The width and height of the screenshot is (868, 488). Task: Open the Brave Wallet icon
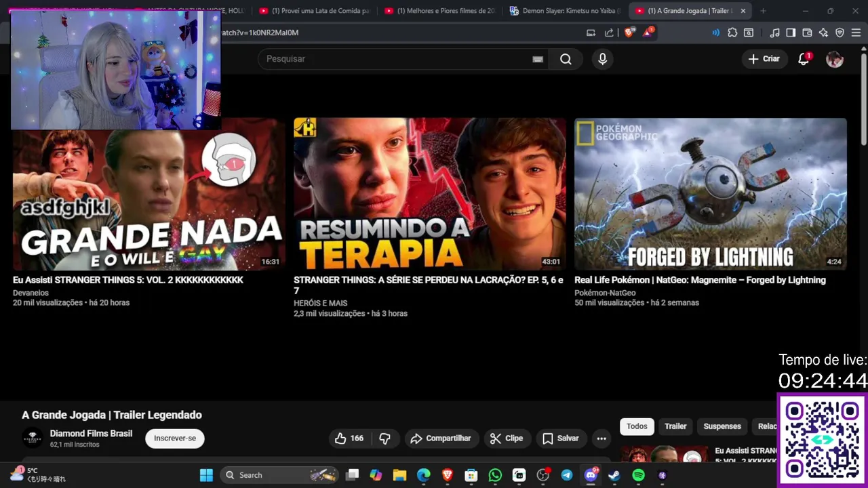coord(807,33)
